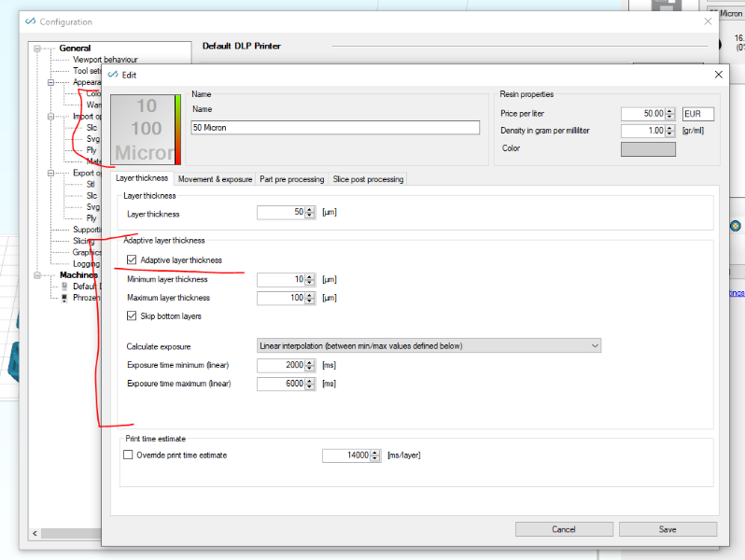Click the Cancel button
This screenshot has width=745, height=560.
[564, 529]
